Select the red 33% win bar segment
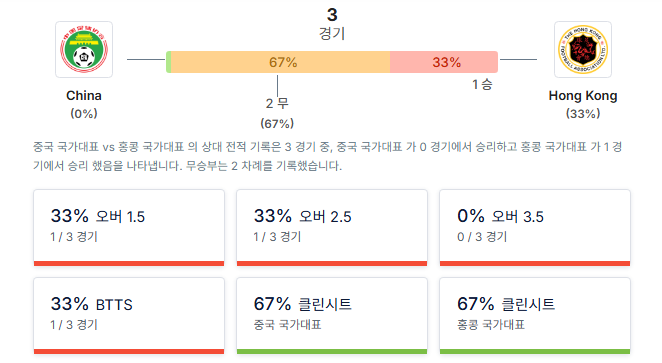This screenshot has height=363, width=662. 444,62
